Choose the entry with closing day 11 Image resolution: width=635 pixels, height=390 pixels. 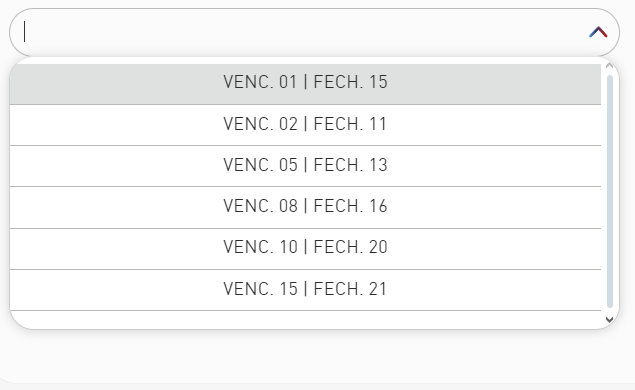click(305, 125)
